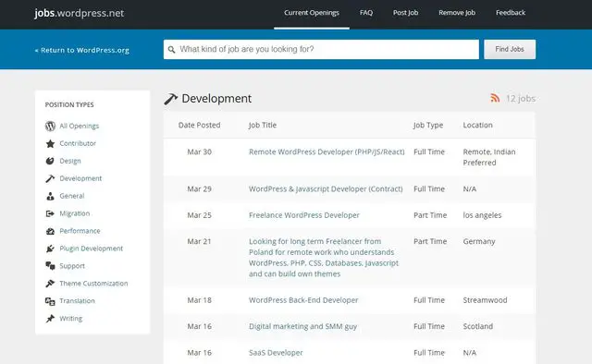The width and height of the screenshot is (592, 364).
Task: Click the pin icon beside Writing
Action: (50, 319)
